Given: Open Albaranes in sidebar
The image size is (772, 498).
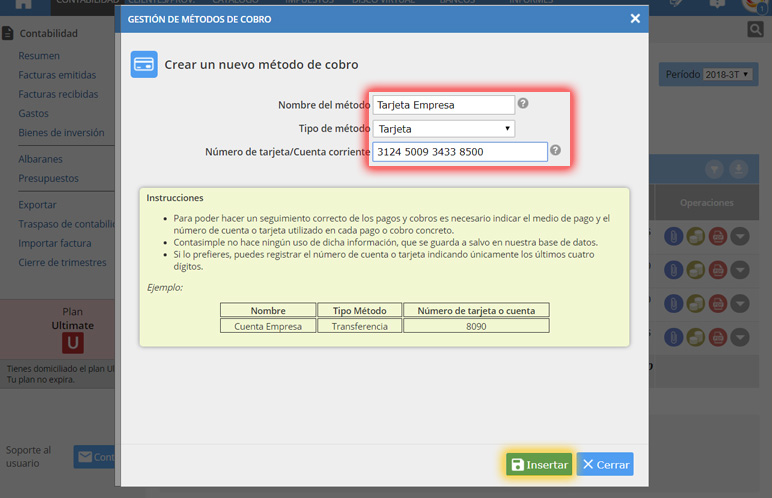Looking at the screenshot, I should coord(40,159).
